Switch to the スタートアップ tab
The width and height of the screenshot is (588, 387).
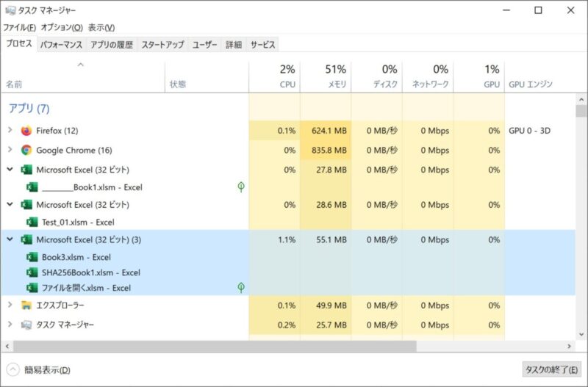[162, 45]
